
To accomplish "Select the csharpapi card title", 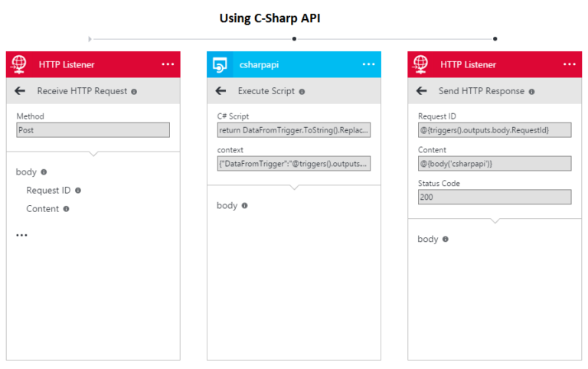I will 259,64.
